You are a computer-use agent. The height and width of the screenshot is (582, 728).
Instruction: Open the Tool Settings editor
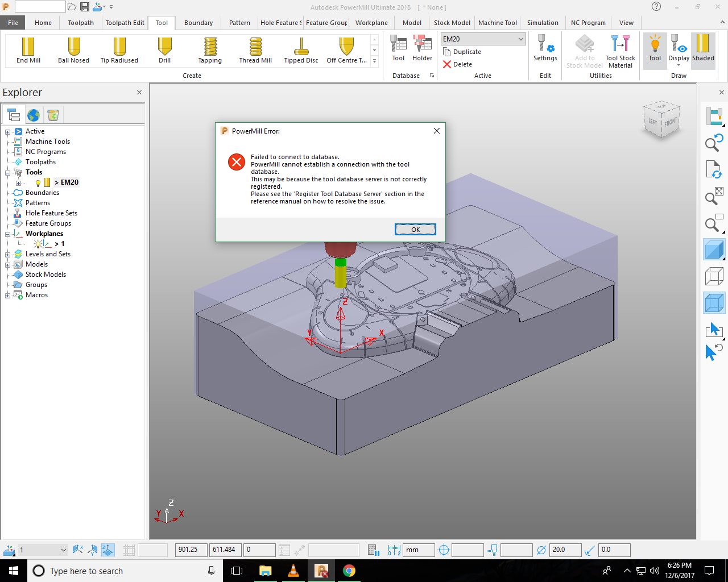(545, 50)
